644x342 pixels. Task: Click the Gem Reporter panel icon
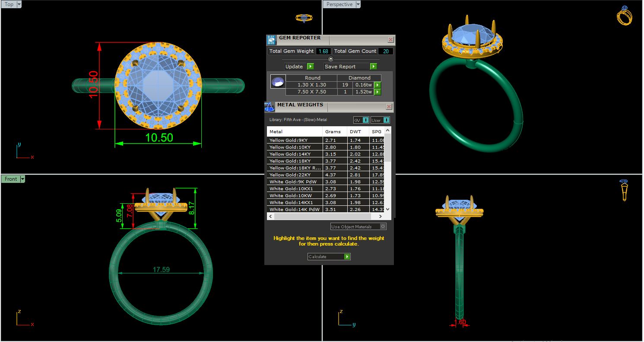pyautogui.click(x=271, y=40)
